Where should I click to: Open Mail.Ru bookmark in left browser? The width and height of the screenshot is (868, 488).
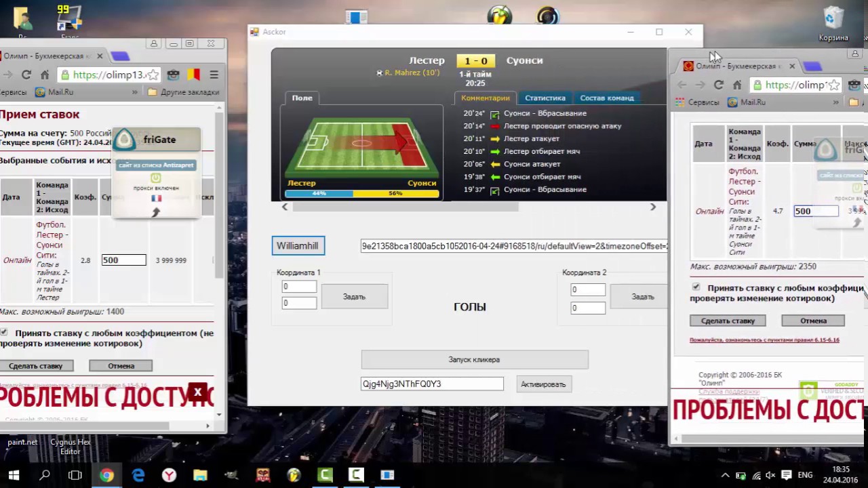54,91
